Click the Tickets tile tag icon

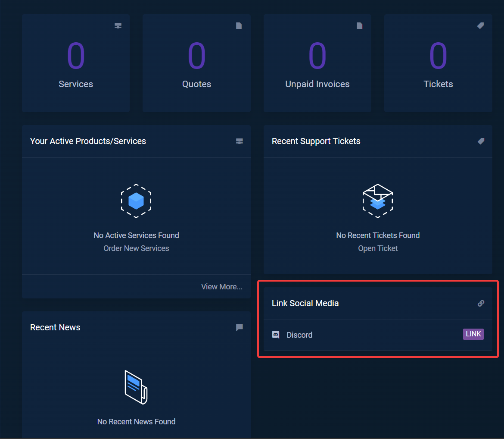pyautogui.click(x=480, y=26)
